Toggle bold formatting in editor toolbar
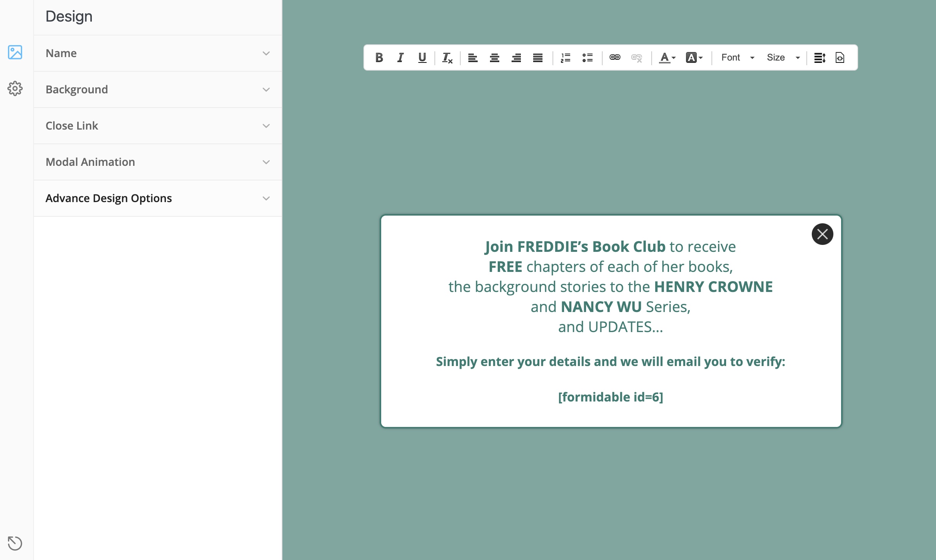936x560 pixels. [x=379, y=57]
